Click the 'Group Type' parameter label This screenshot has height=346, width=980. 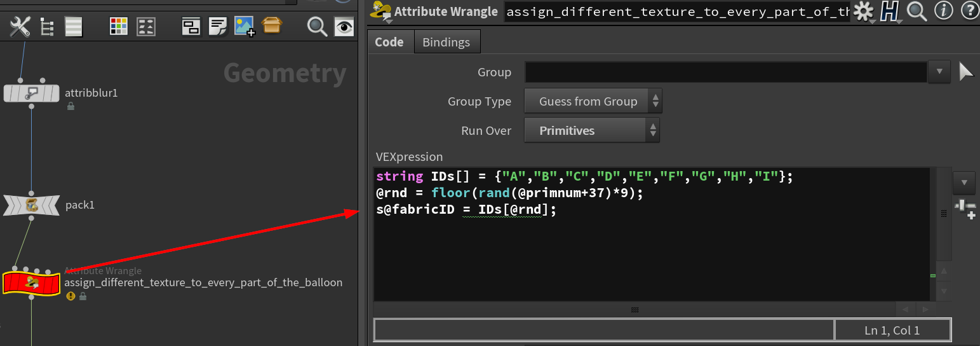(480, 102)
